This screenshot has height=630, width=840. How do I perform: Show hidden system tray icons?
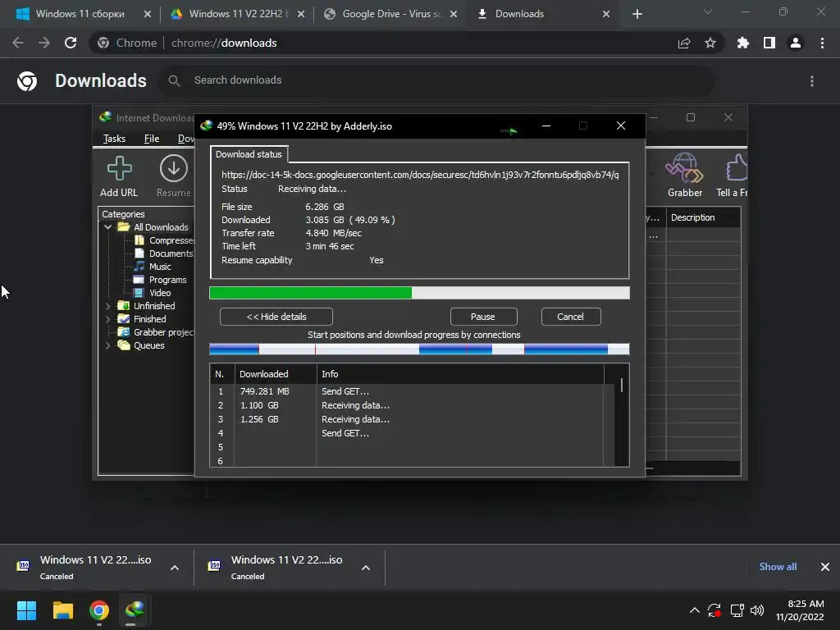694,610
